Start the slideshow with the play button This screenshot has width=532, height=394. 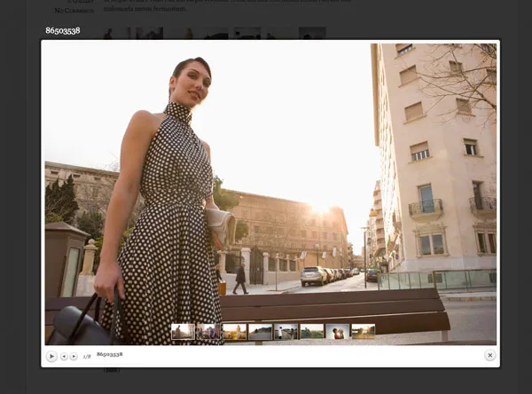pos(51,356)
